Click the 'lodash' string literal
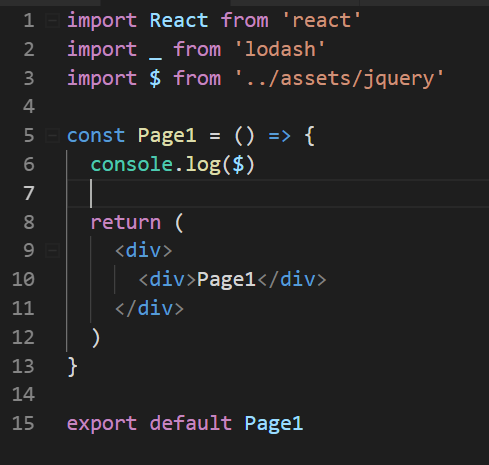The height and width of the screenshot is (465, 489). pos(280,50)
